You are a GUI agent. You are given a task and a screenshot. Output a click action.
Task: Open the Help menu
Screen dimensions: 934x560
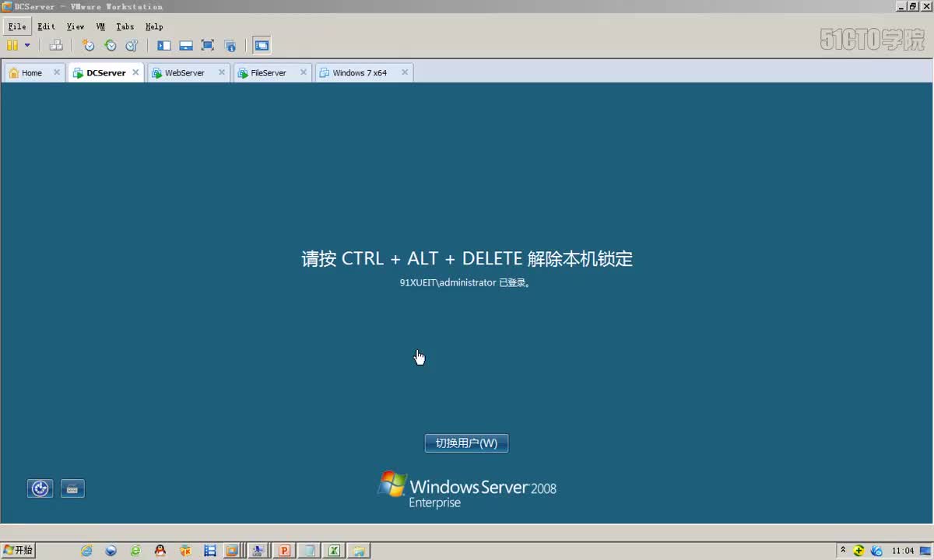154,26
